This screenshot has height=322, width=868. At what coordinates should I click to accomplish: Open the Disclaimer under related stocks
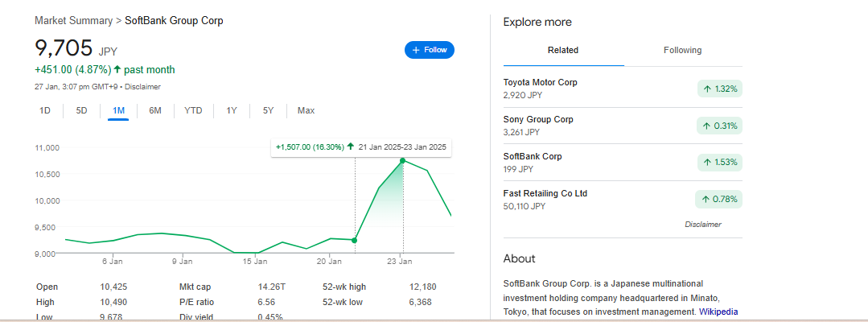pyautogui.click(x=703, y=225)
